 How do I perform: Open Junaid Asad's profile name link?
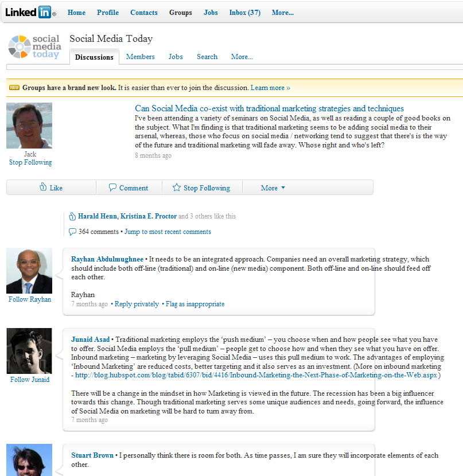click(x=90, y=340)
